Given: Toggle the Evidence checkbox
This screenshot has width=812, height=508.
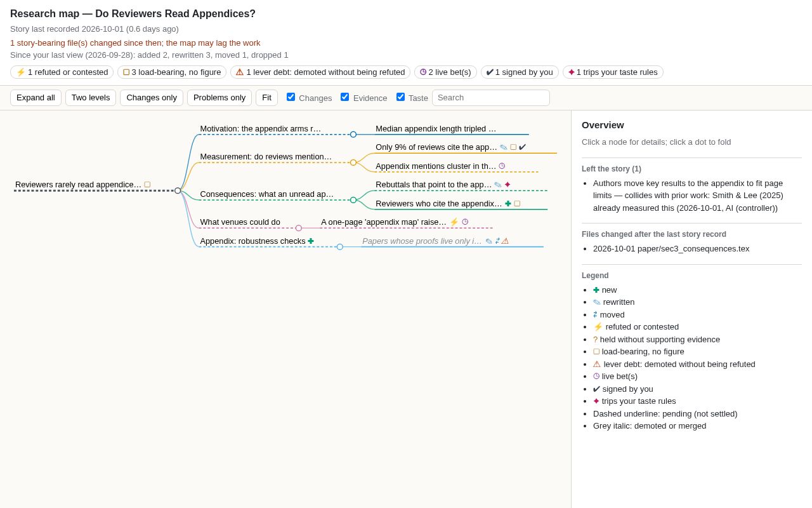Looking at the screenshot, I should click(x=344, y=97).
